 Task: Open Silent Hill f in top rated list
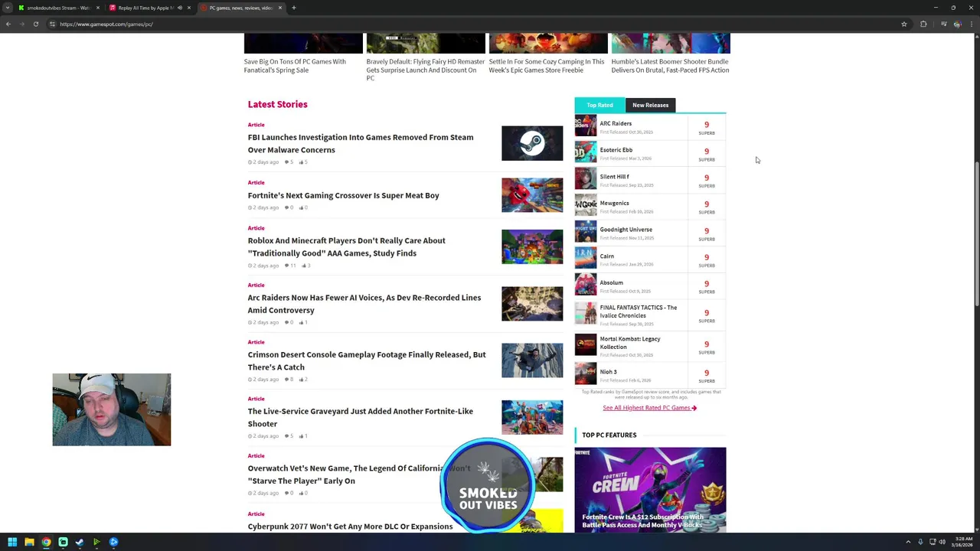click(x=614, y=177)
